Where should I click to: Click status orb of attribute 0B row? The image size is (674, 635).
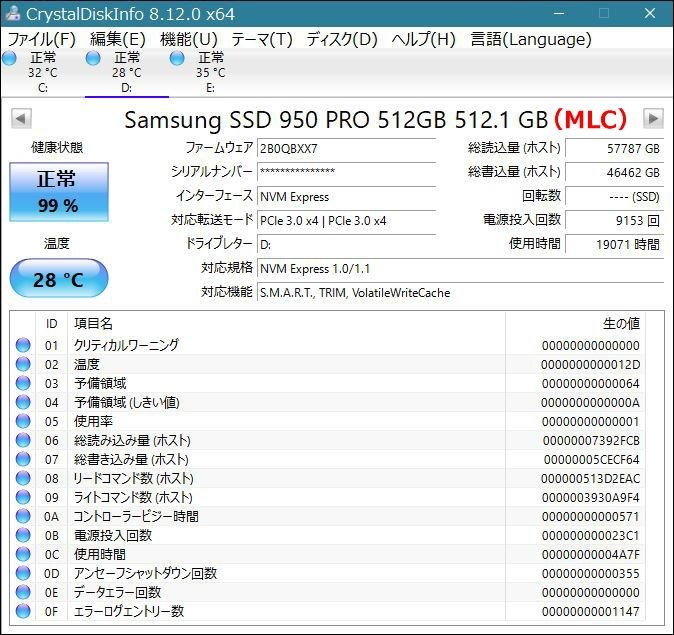23,535
